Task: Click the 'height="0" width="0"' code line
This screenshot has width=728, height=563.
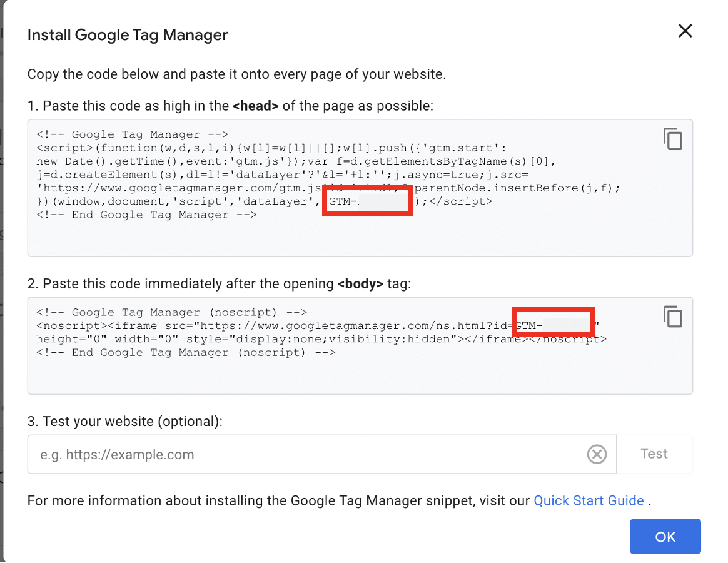Action: tap(321, 339)
